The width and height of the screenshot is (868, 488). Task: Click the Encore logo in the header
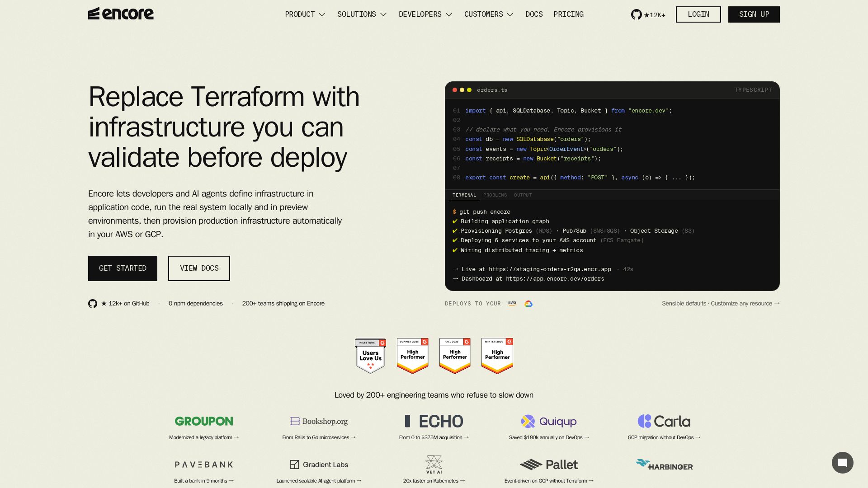121,14
